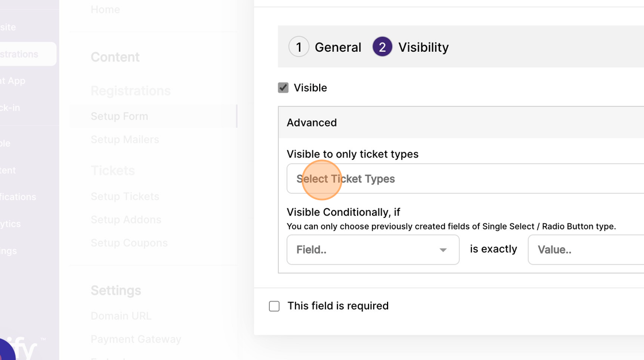Open Setup Addons page
This screenshot has height=360, width=644.
pyautogui.click(x=126, y=220)
